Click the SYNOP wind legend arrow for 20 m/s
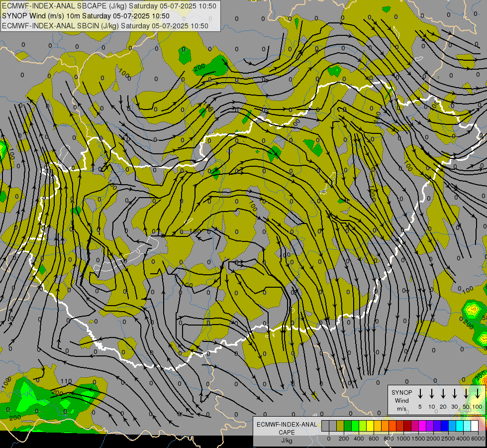Viewport: 487px width, 448px height. 443,393
